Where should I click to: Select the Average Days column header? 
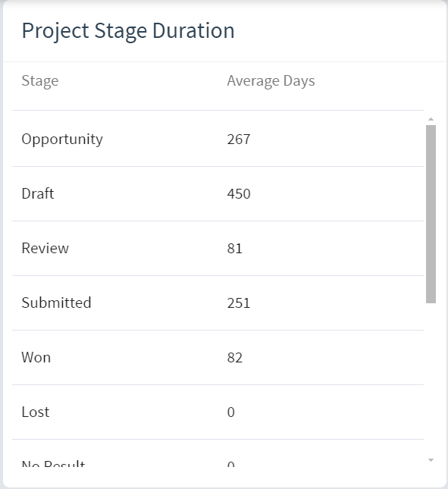(x=271, y=81)
